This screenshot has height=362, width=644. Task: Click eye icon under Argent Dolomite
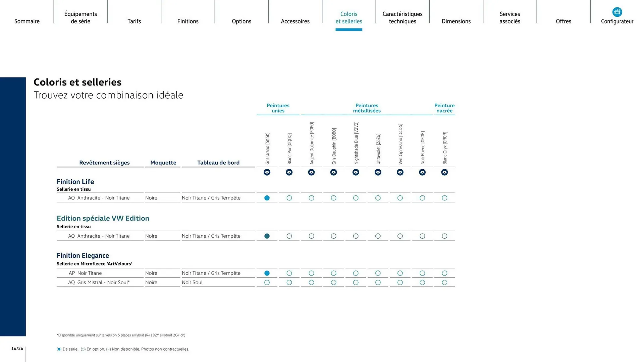tap(311, 172)
